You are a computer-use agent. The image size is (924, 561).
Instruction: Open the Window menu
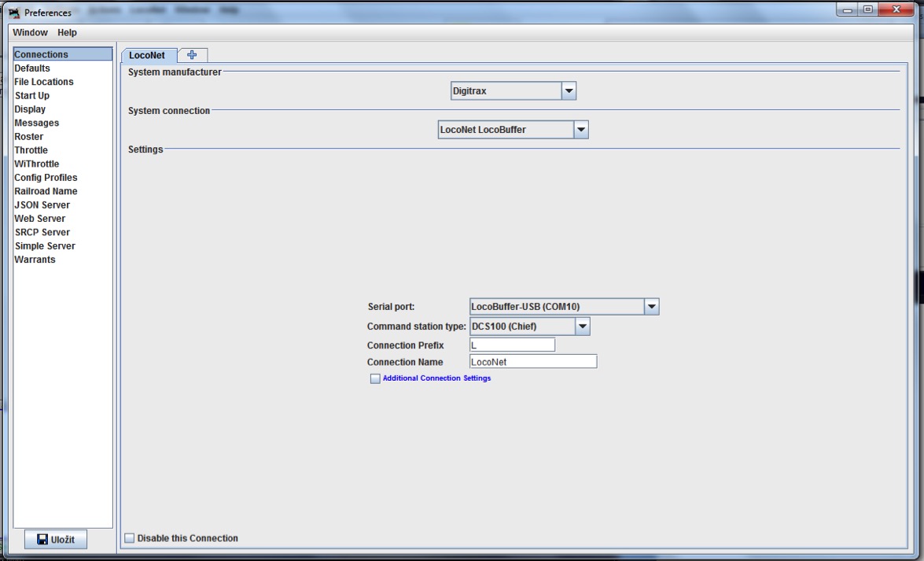30,32
